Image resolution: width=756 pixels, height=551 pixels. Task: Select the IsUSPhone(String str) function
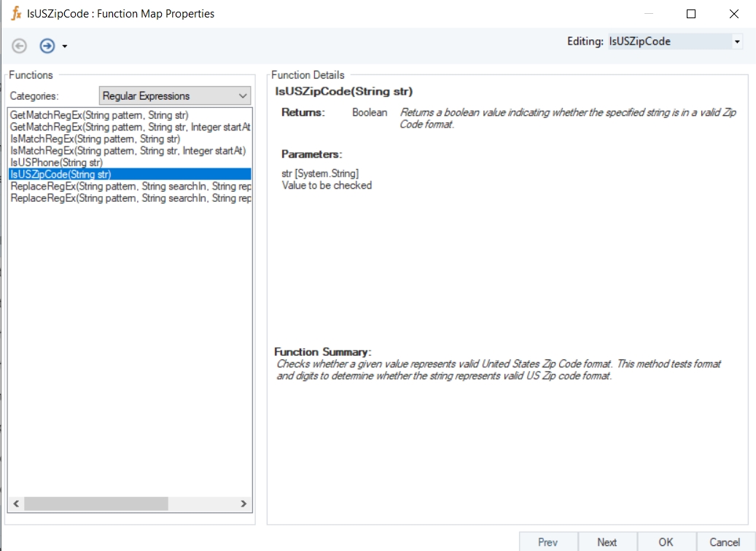tap(56, 163)
